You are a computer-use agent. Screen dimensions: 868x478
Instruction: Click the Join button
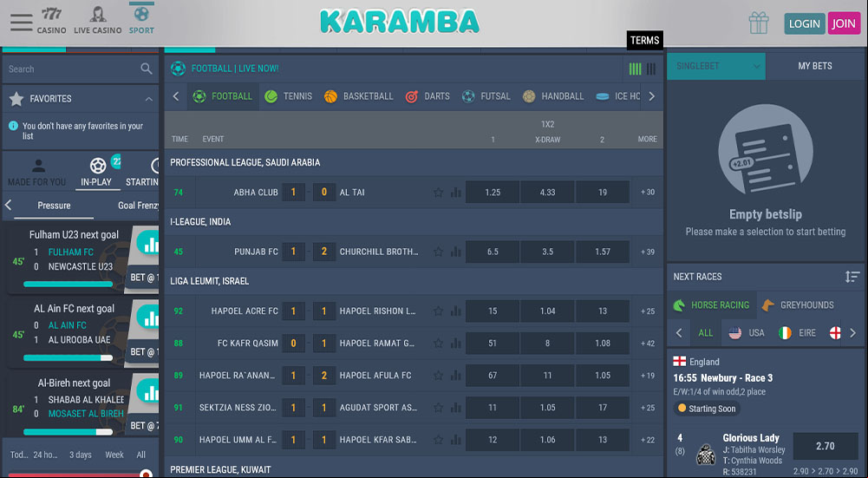coord(845,23)
